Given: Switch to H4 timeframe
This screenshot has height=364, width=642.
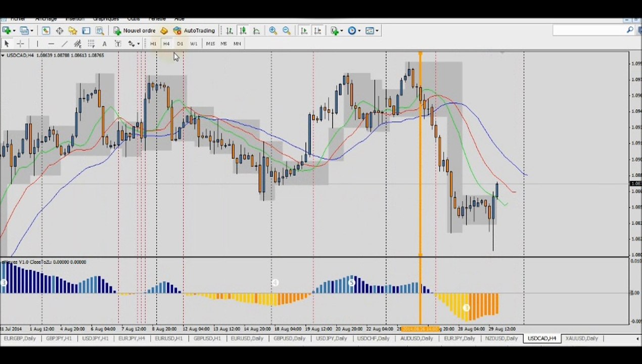Looking at the screenshot, I should point(166,44).
